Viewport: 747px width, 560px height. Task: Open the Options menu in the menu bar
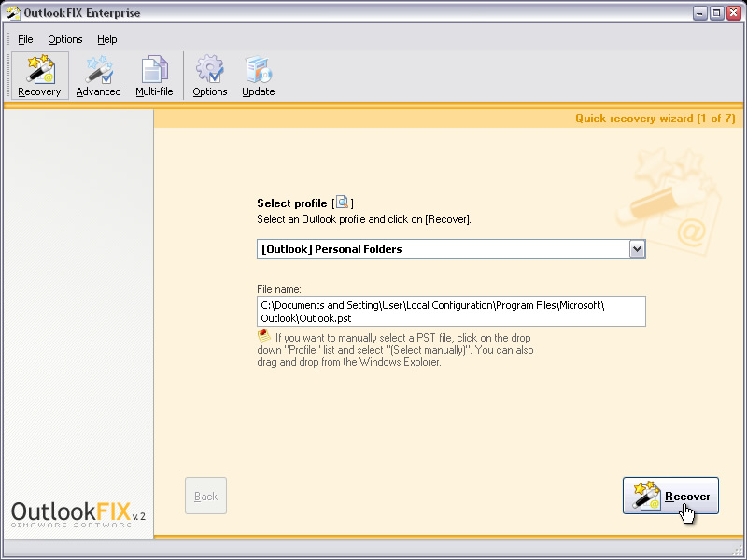(x=64, y=39)
